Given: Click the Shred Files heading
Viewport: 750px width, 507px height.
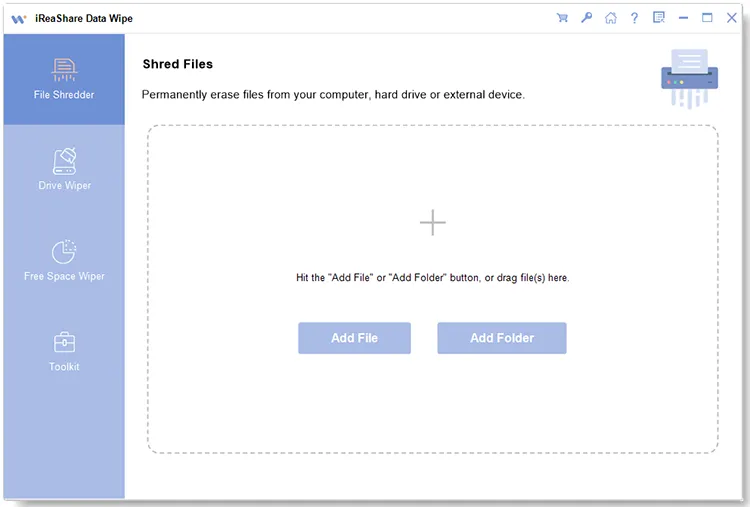Looking at the screenshot, I should (177, 64).
